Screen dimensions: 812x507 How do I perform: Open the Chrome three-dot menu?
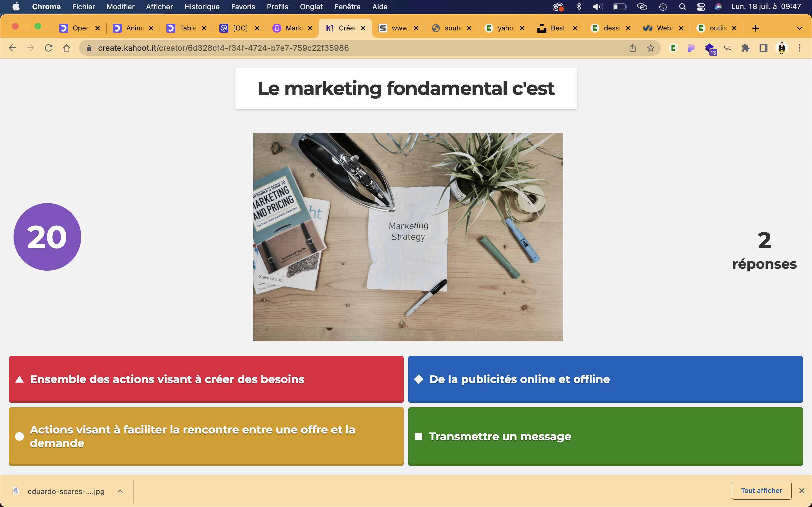tap(799, 48)
